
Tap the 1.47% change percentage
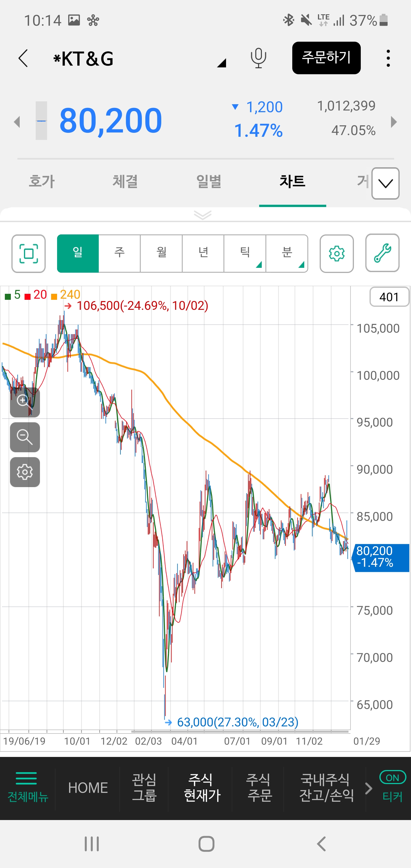click(258, 131)
